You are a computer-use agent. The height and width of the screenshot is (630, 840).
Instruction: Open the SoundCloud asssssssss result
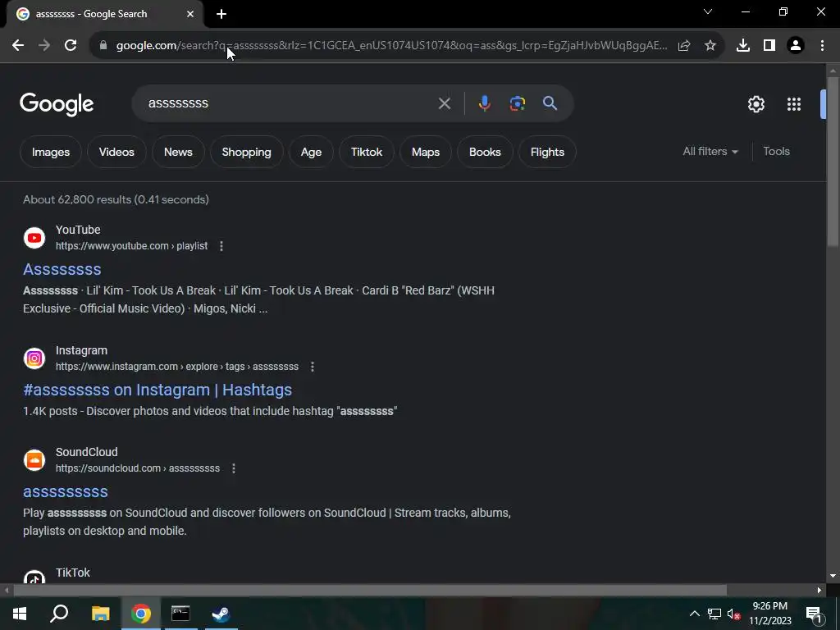(66, 491)
